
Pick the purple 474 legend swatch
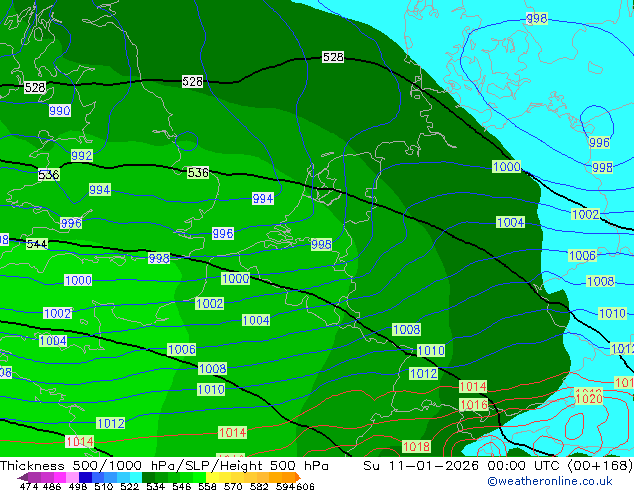[x=30, y=477]
